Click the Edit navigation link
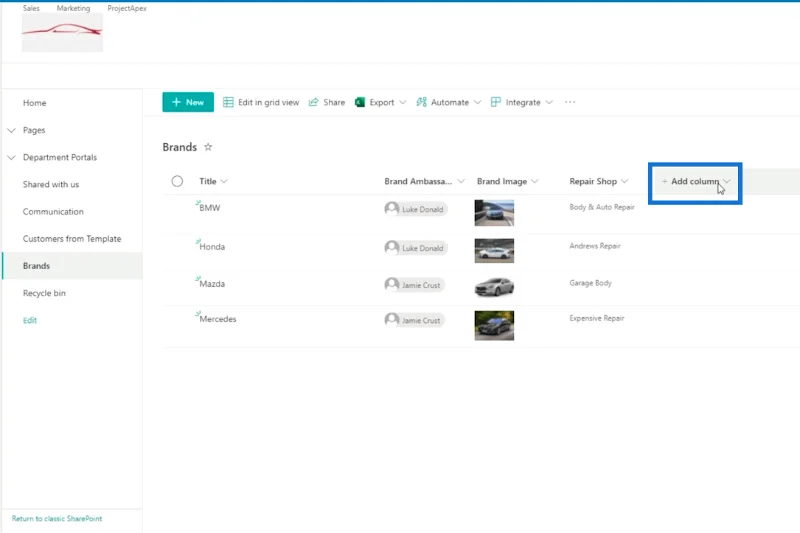Viewport: 800px width, 533px height. click(30, 320)
